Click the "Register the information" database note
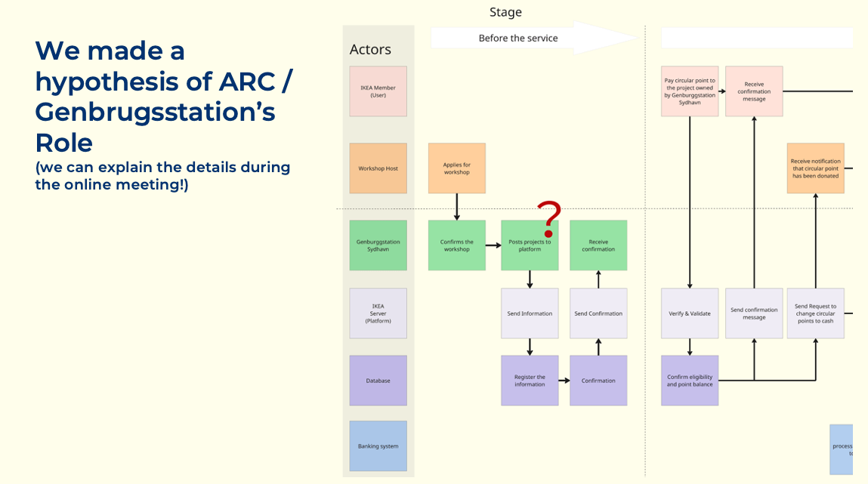The height and width of the screenshot is (484, 868). [x=530, y=381]
